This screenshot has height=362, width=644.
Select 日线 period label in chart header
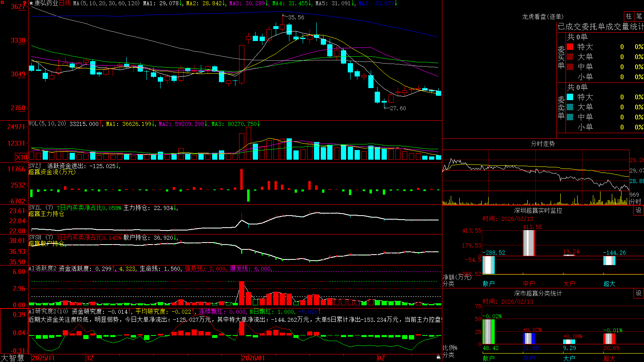click(65, 3)
